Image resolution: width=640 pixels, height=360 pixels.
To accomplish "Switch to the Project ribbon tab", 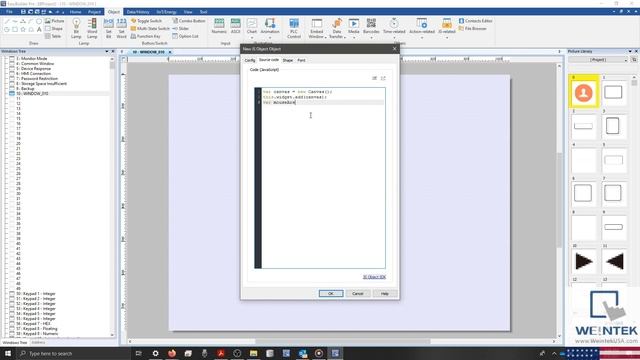I will click(94, 12).
